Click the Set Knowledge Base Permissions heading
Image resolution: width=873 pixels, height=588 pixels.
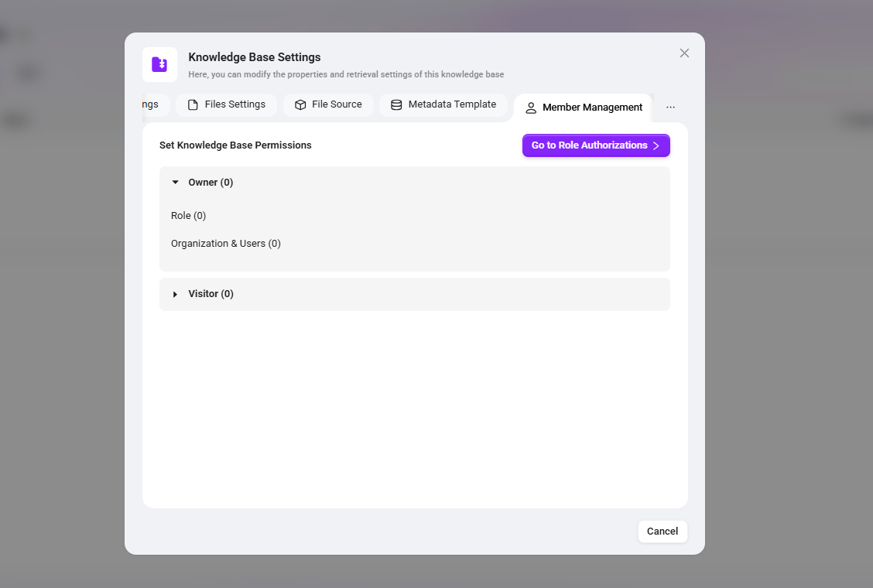(235, 145)
